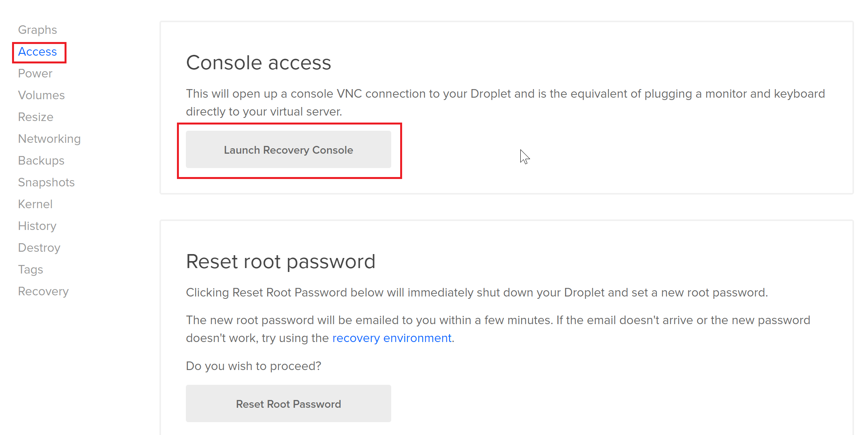Navigate to the Resize section
Viewport: 868px width, 435px height.
click(x=35, y=117)
